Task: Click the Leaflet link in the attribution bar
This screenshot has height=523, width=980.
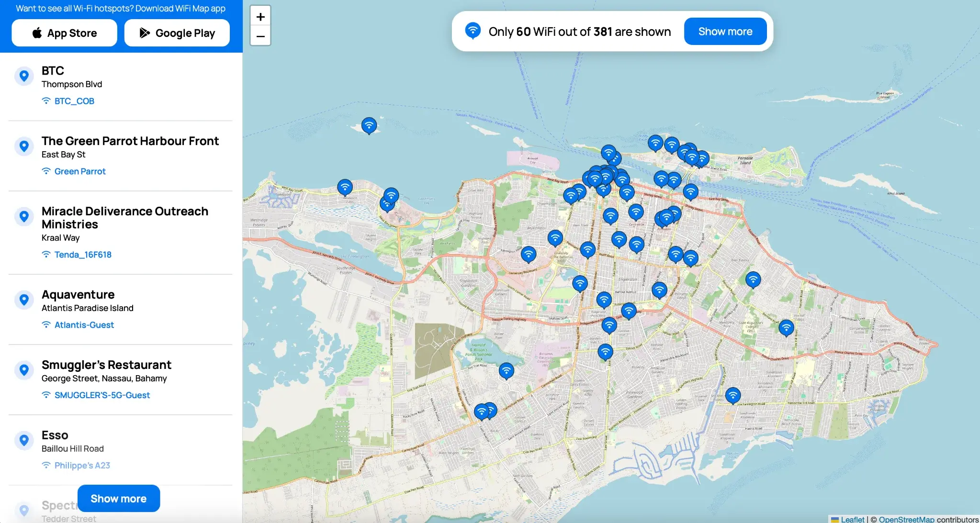Action: 853,519
